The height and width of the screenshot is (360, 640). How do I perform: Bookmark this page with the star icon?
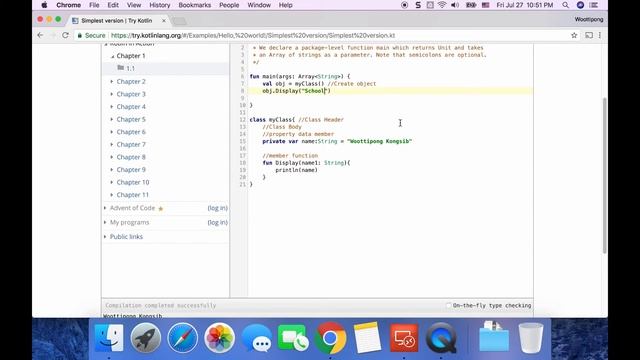(x=574, y=36)
